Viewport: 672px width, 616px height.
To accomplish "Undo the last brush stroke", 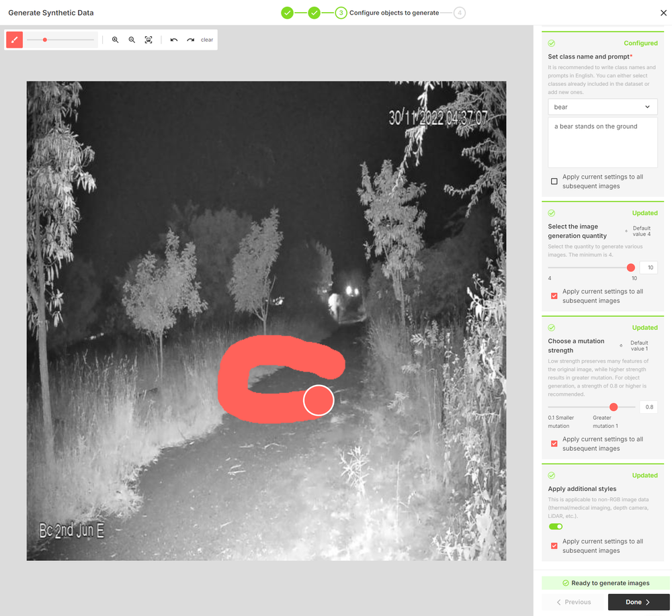I will tap(175, 40).
